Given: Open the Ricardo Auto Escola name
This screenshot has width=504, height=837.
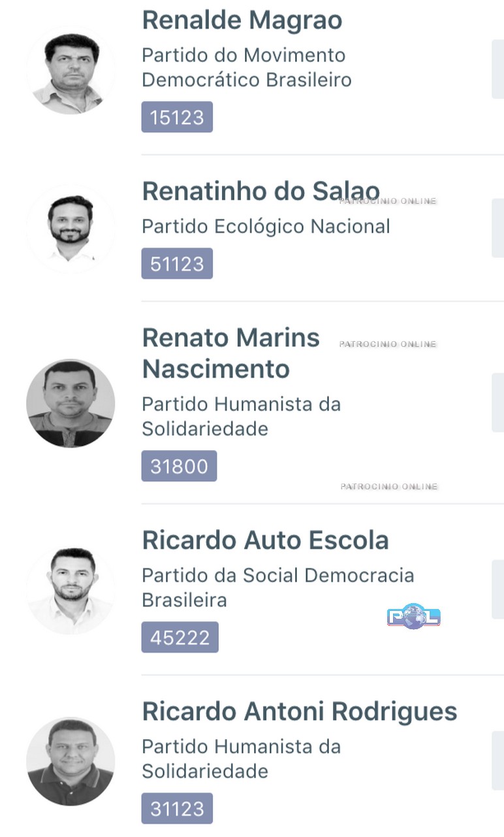Looking at the screenshot, I should (265, 540).
